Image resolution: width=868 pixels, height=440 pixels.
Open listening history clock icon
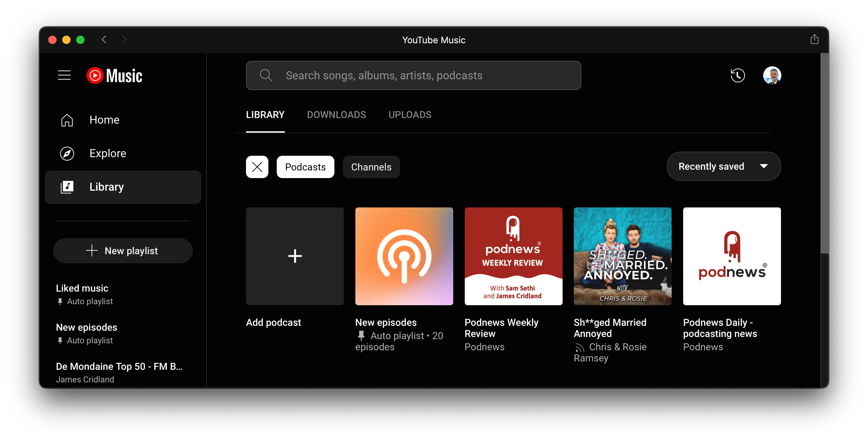[738, 75]
